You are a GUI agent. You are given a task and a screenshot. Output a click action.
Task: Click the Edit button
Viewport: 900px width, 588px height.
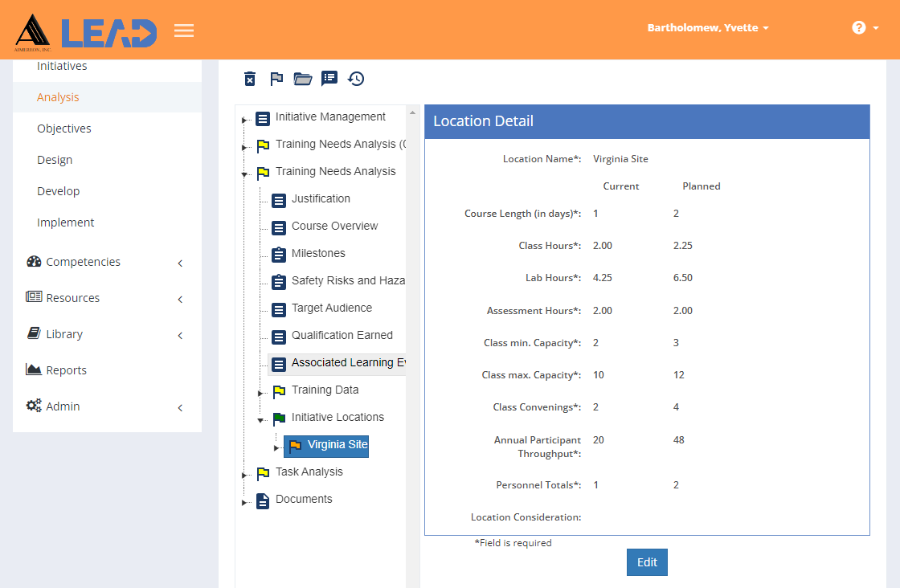647,562
